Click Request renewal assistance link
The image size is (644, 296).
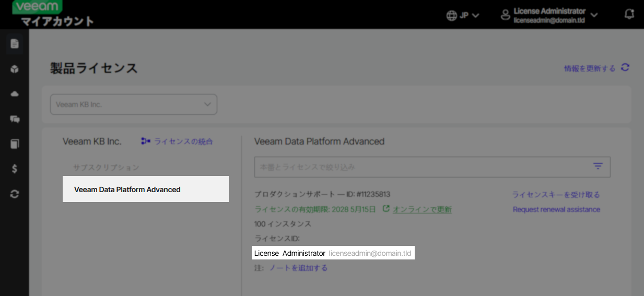556,209
